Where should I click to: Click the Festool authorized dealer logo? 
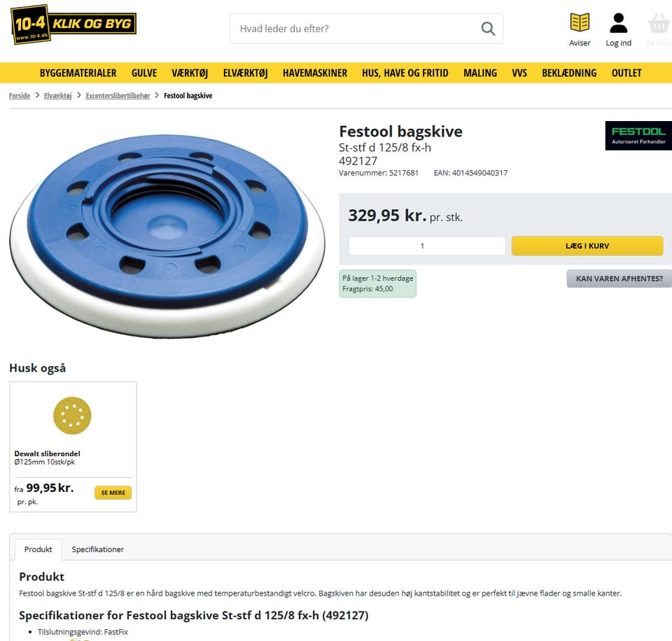pos(638,135)
